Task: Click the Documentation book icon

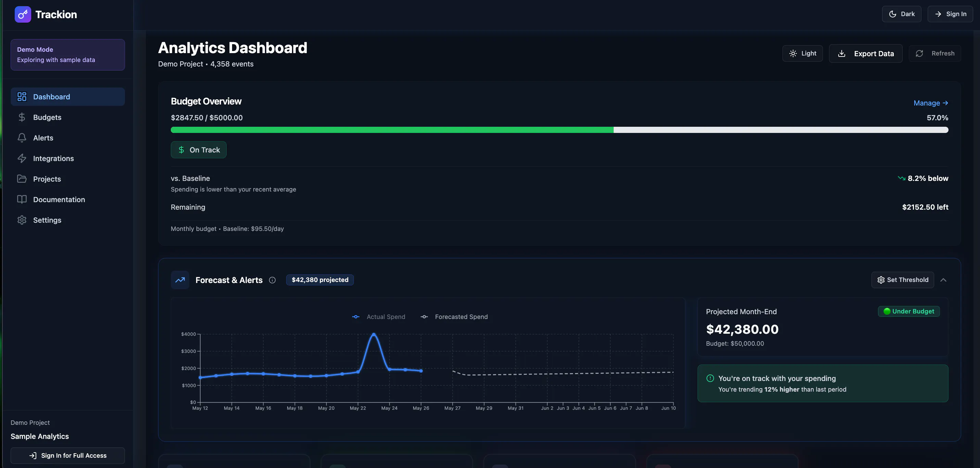Action: pos(22,199)
